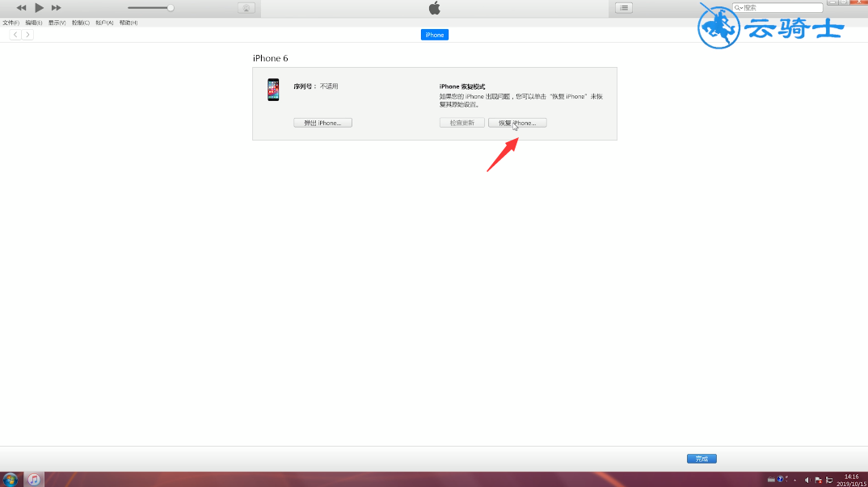Go back with the left chevron button
868x487 pixels.
(x=15, y=35)
